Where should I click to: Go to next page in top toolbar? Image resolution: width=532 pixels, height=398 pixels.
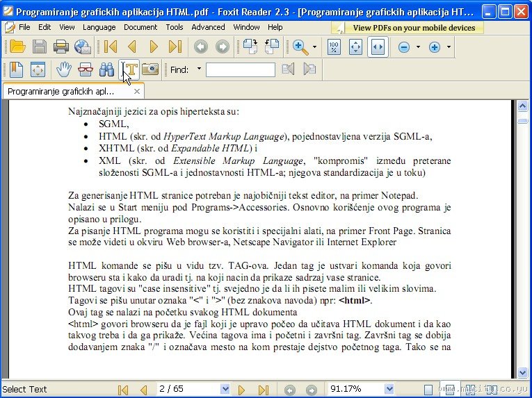pyautogui.click(x=154, y=47)
